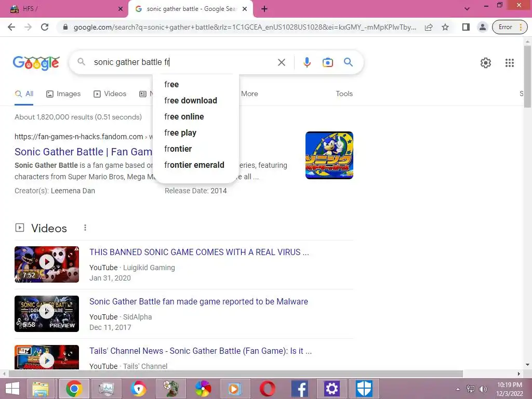
Task: Click the Chrome icon on the taskbar
Action: (x=74, y=389)
